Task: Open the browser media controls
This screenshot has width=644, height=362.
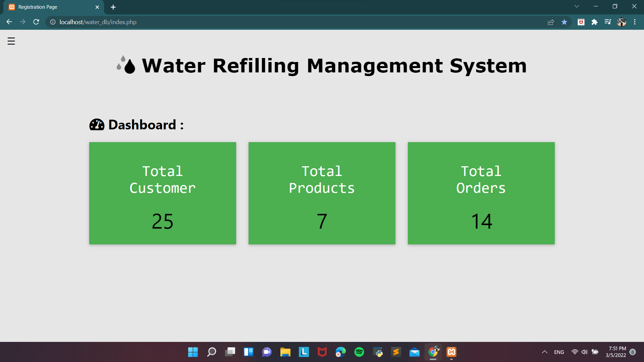Action: (608, 22)
